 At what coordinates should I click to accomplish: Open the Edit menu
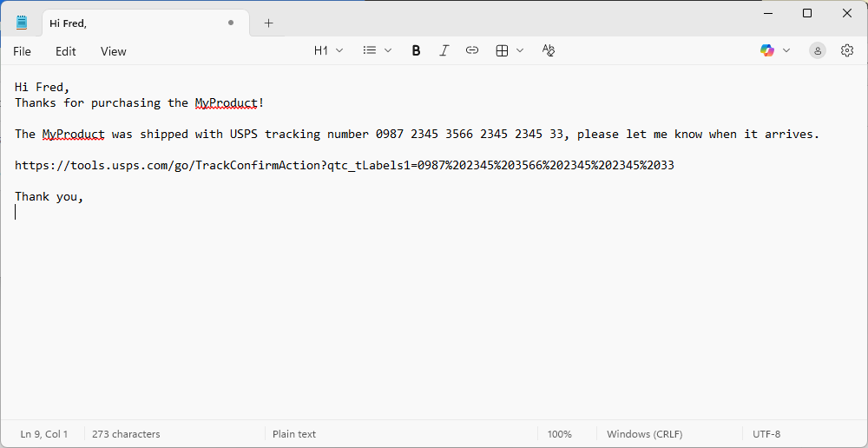65,51
